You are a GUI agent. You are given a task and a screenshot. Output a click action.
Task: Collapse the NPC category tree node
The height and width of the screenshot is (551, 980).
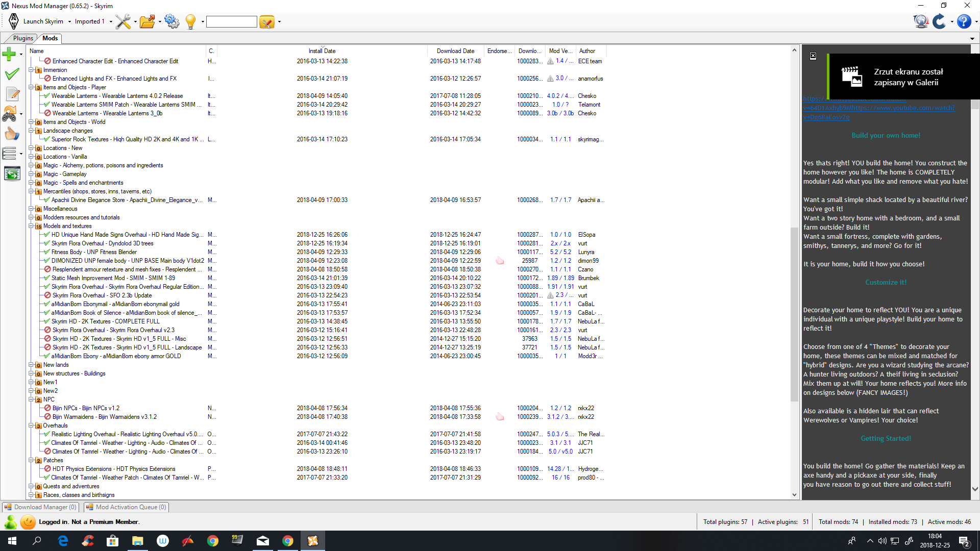tap(31, 399)
